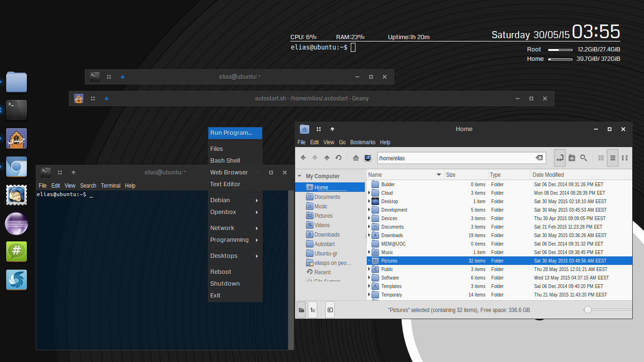644x362 pixels.
Task: Open the blue swirl app in dock
Action: pyautogui.click(x=17, y=280)
